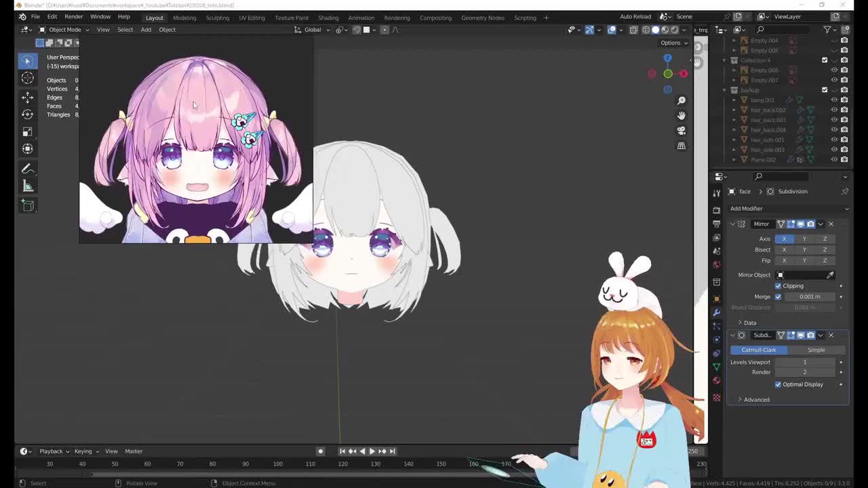
Task: Open the Add Modifier dropdown
Action: coord(787,208)
